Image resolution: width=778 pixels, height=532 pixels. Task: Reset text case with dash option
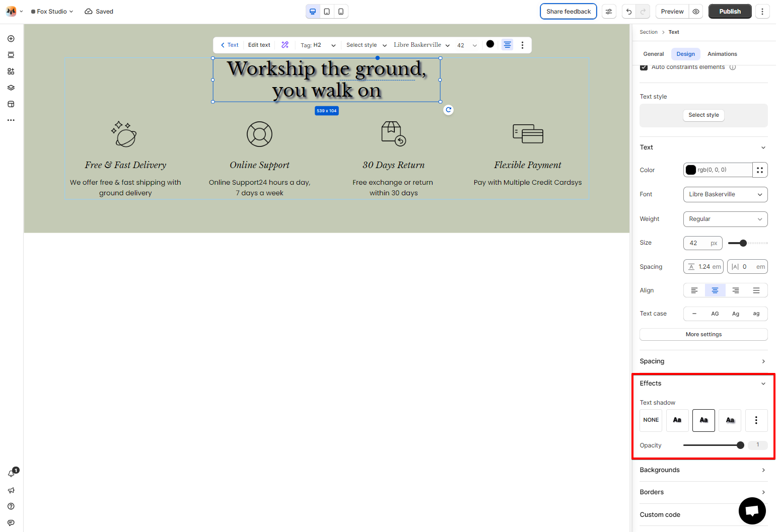tap(694, 314)
